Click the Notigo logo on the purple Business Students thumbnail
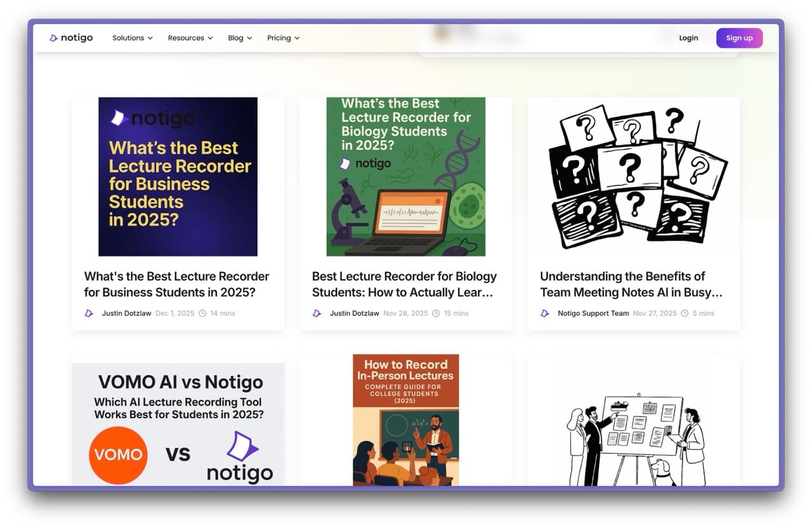The image size is (812, 528). (150, 118)
